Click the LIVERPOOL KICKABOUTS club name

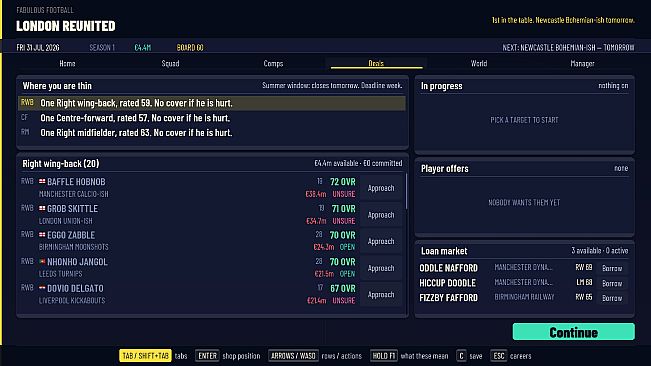click(72, 300)
